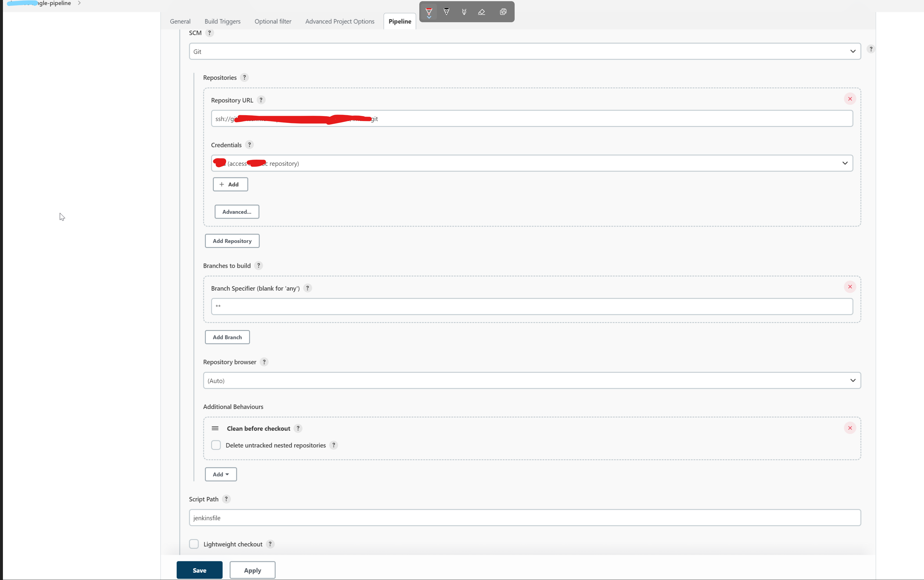Switch to the Build Triggers tab
The image size is (924, 580).
[223, 21]
